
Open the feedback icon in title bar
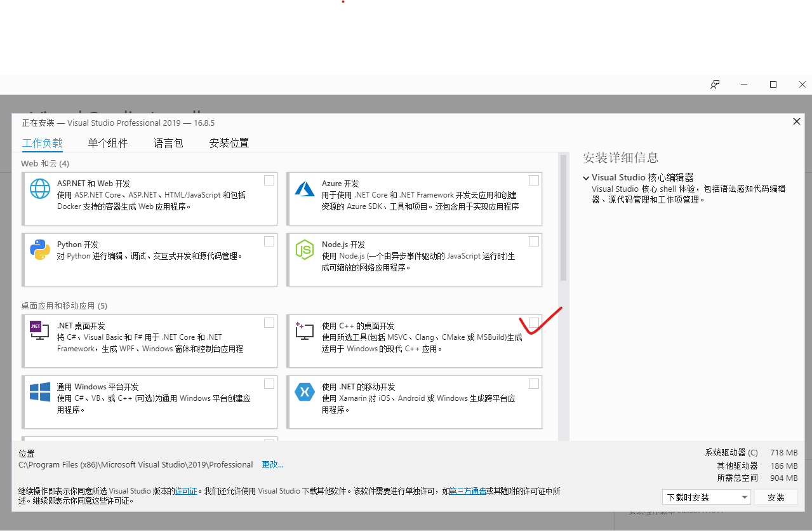[715, 84]
